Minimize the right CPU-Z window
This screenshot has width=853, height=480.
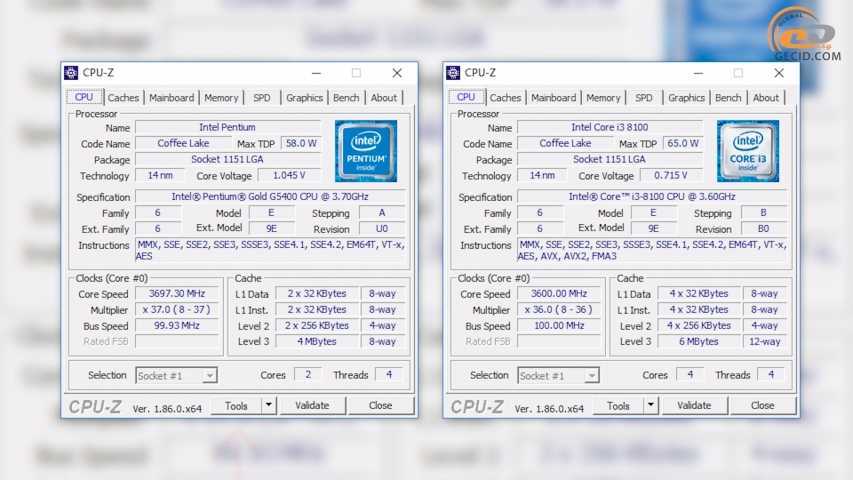click(698, 73)
